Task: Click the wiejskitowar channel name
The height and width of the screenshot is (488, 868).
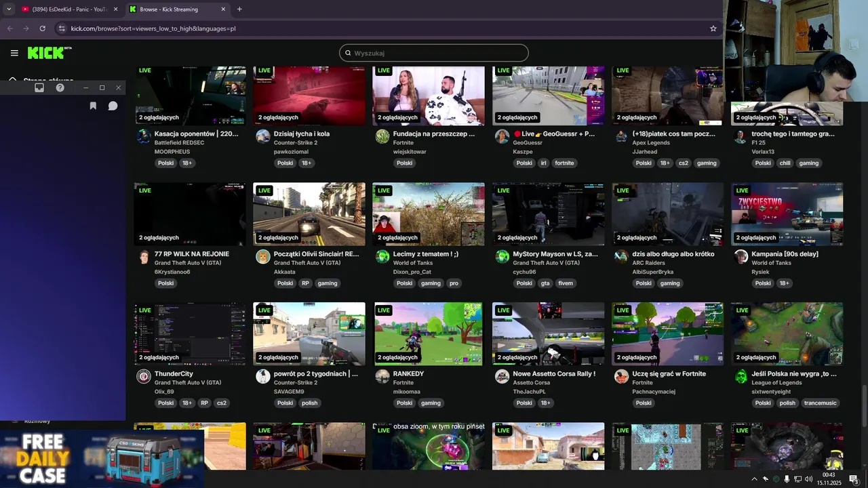Action: tap(410, 152)
